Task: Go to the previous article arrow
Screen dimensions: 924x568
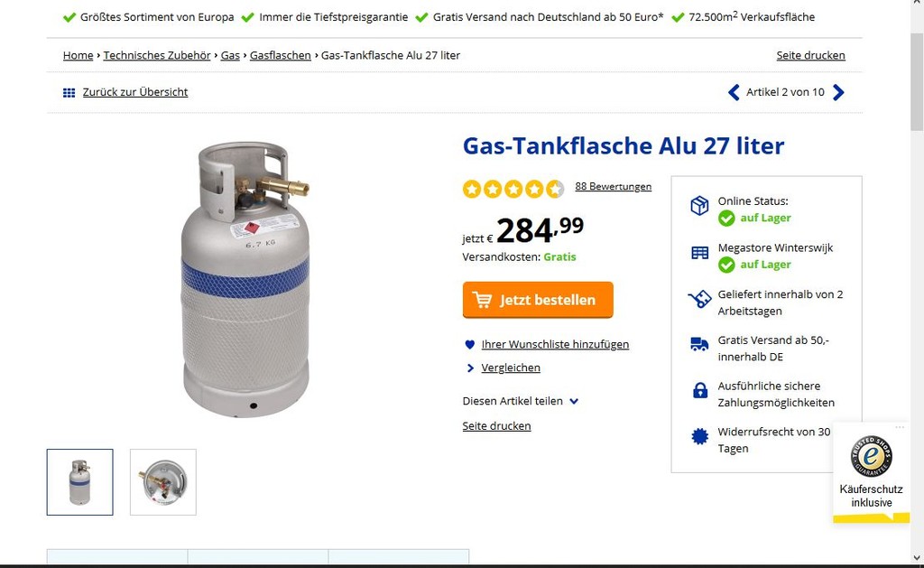Action: click(734, 93)
